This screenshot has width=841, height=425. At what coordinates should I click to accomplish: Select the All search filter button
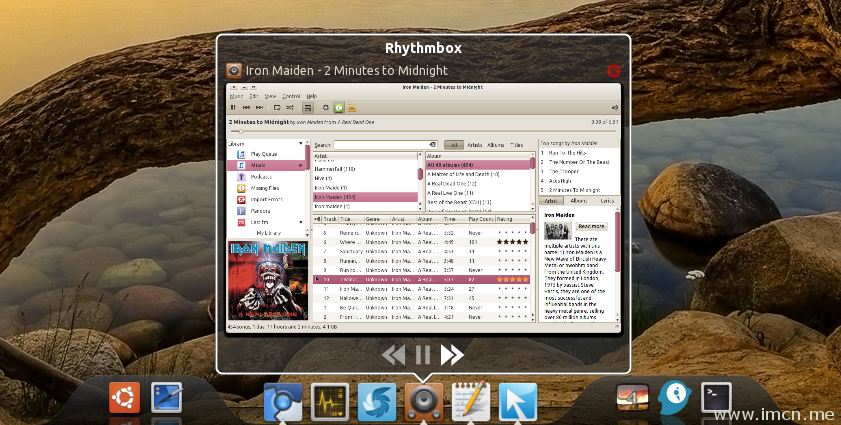click(454, 145)
